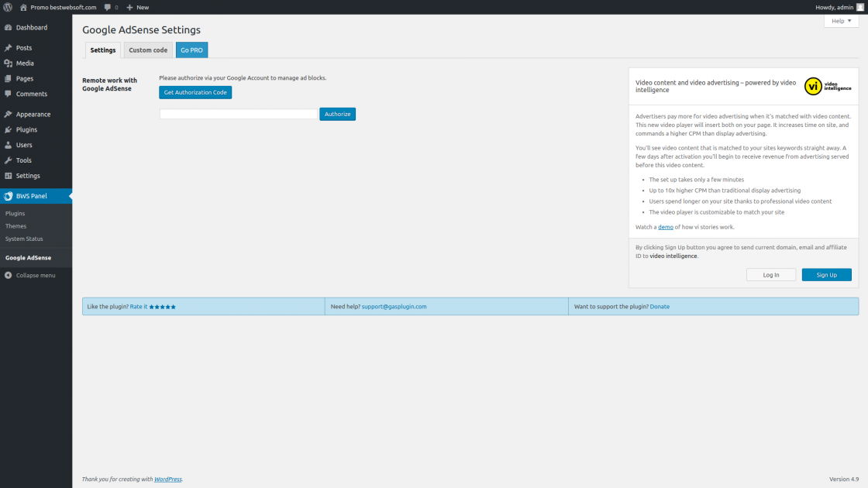868x488 pixels.
Task: Open the BWS Panel menu label
Action: pos(32,196)
